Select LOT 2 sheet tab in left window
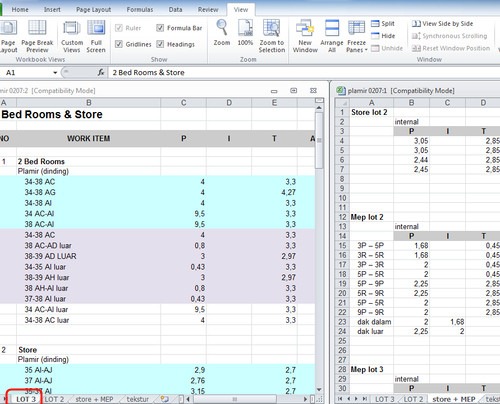Image resolution: width=500 pixels, height=404 pixels. [54, 399]
